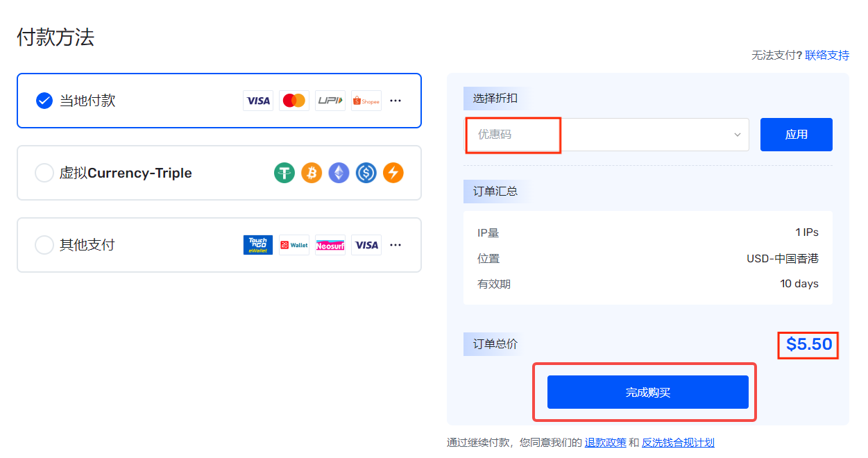The width and height of the screenshot is (868, 458).
Task: Select the 当地付款 radio option
Action: point(44,101)
